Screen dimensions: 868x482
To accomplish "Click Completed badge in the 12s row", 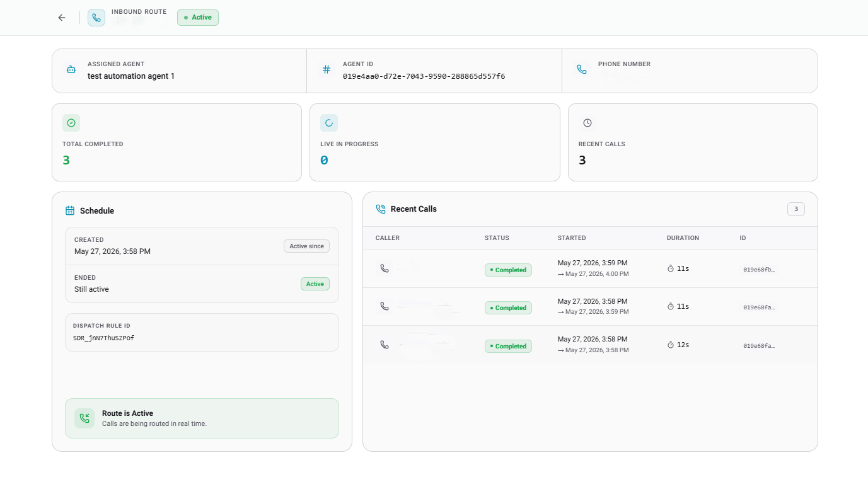I will [x=508, y=346].
